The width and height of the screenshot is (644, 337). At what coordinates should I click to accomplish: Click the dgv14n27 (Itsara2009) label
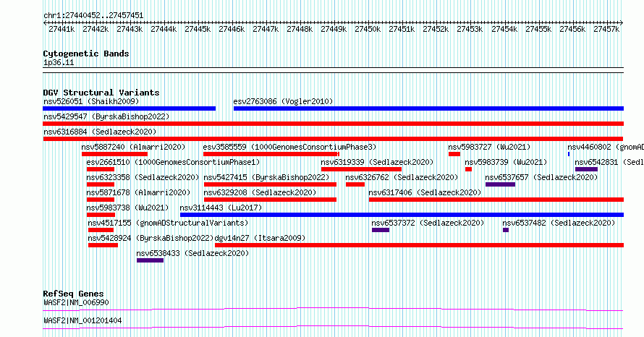click(x=260, y=238)
